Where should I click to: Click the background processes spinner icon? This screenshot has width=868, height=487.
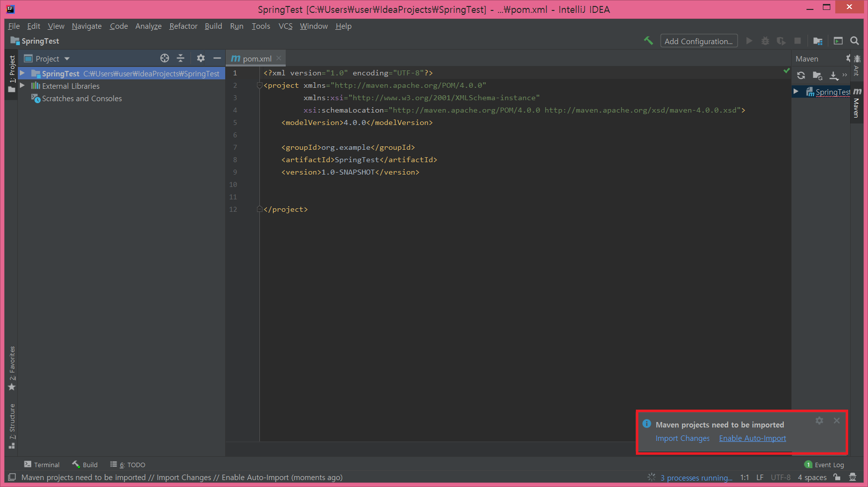click(652, 477)
